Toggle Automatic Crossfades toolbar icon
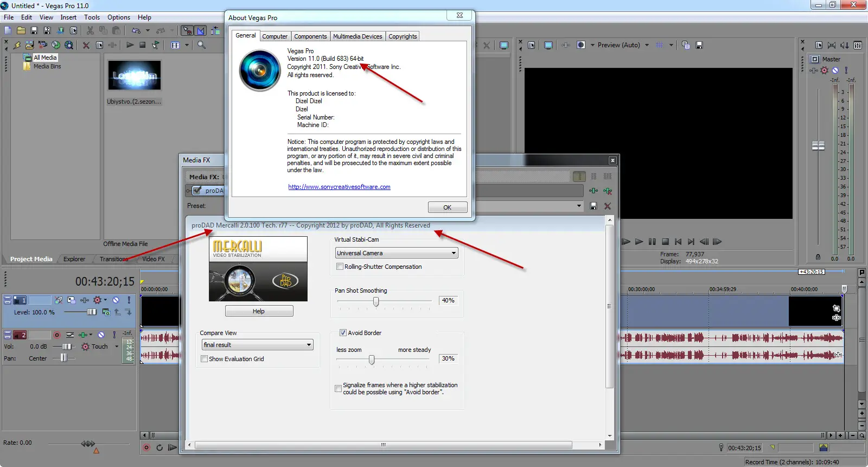Viewport: 868px width, 467px height. pos(201,30)
